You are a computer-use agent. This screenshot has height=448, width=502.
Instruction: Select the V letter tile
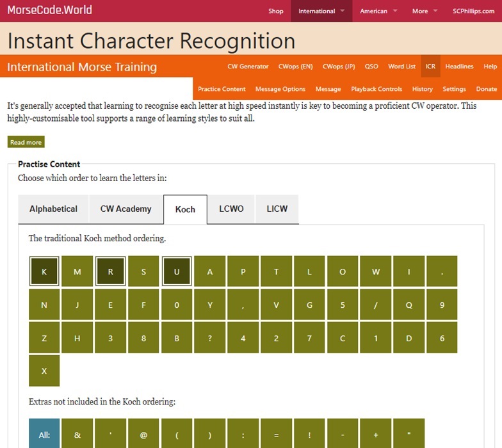(x=276, y=305)
